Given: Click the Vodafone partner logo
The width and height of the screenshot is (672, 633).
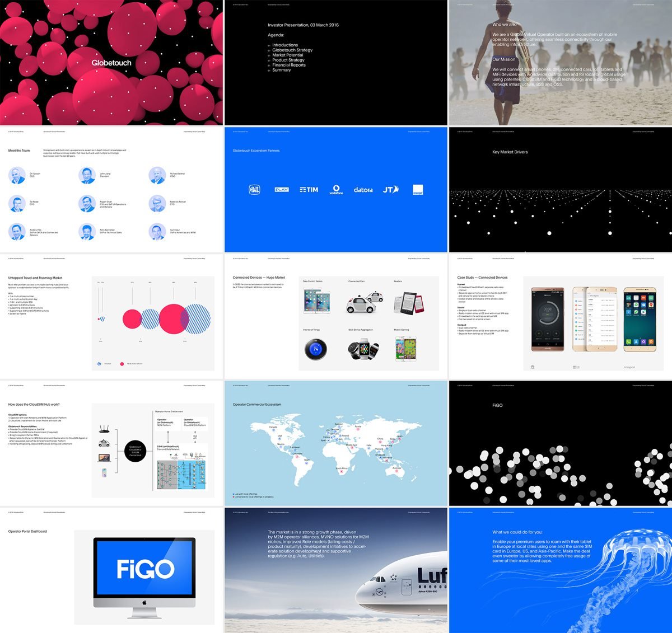Looking at the screenshot, I should [x=336, y=190].
